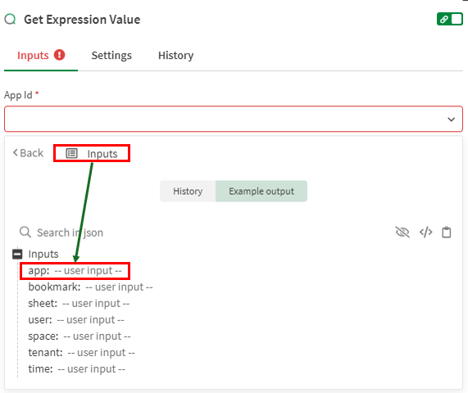Toggle the hidden-eye visibility icon
Image resolution: width=468 pixels, height=393 pixels.
click(x=402, y=232)
